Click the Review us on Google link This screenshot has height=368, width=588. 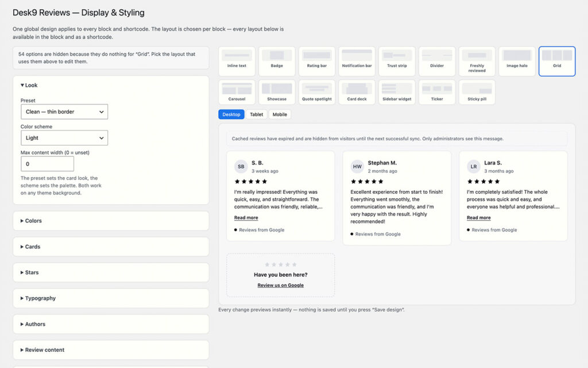point(280,285)
